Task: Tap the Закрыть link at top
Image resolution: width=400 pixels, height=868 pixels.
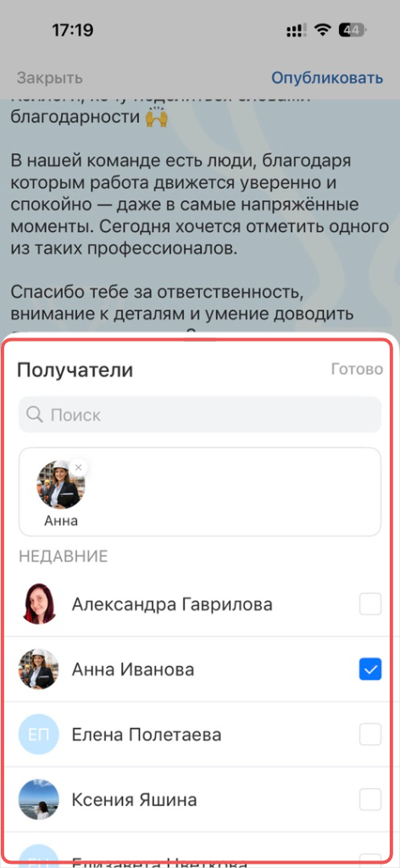Action: [x=50, y=78]
